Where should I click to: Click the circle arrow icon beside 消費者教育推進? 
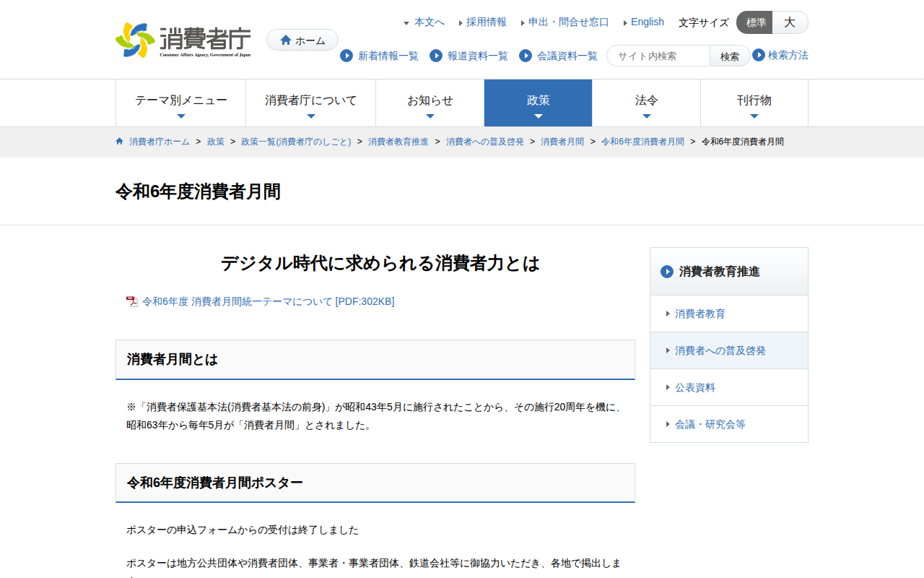pyautogui.click(x=667, y=272)
